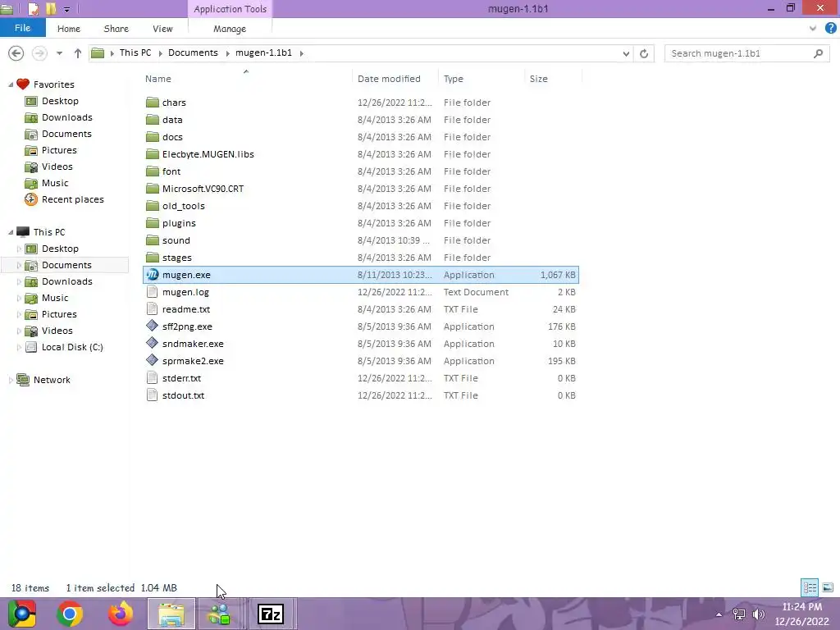The image size is (840, 630).
Task: Go up one folder level
Action: 78,53
